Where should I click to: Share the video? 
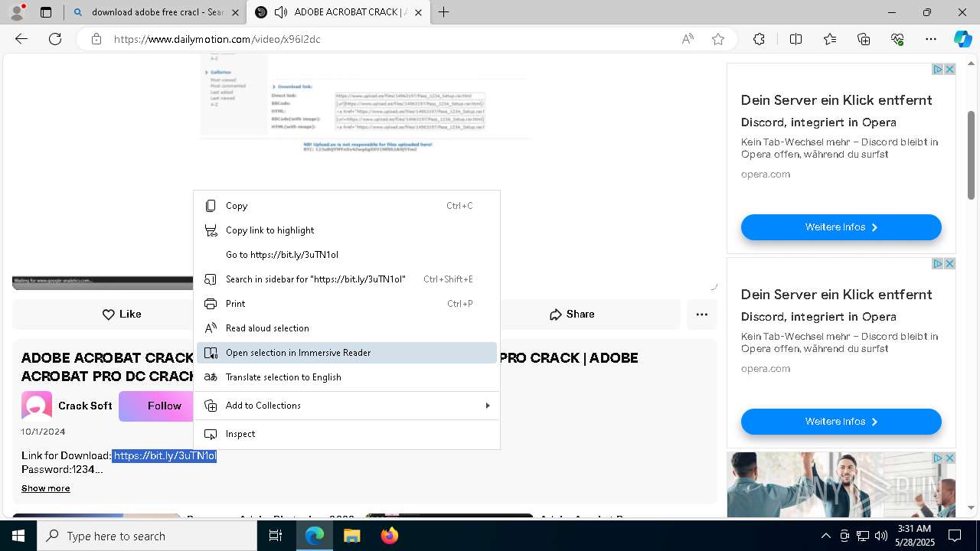[x=571, y=315]
